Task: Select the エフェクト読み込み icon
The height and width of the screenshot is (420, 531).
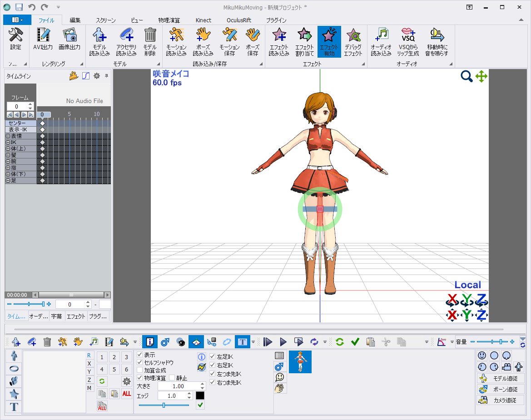Action: pyautogui.click(x=278, y=41)
